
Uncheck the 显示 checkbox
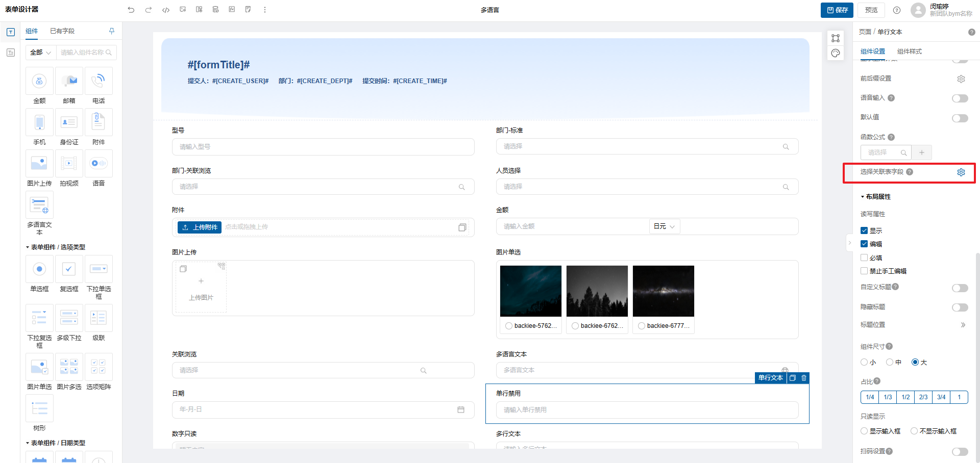pos(864,230)
